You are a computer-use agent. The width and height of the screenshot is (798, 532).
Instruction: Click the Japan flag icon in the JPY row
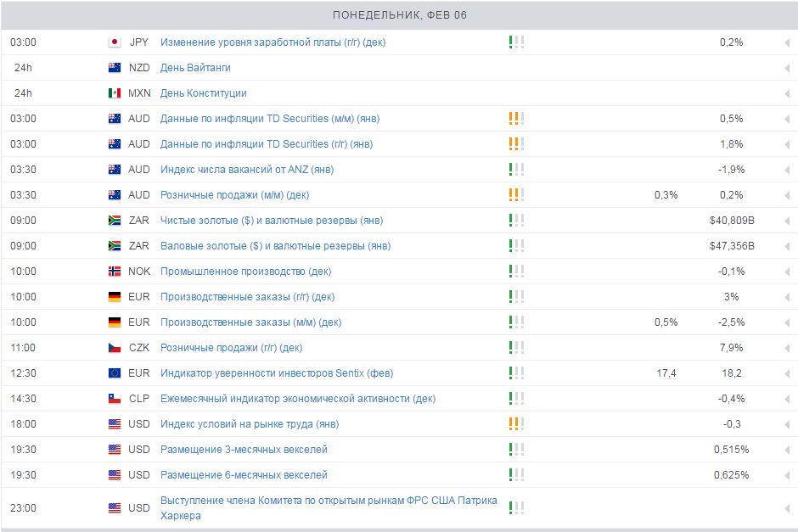click(x=115, y=42)
